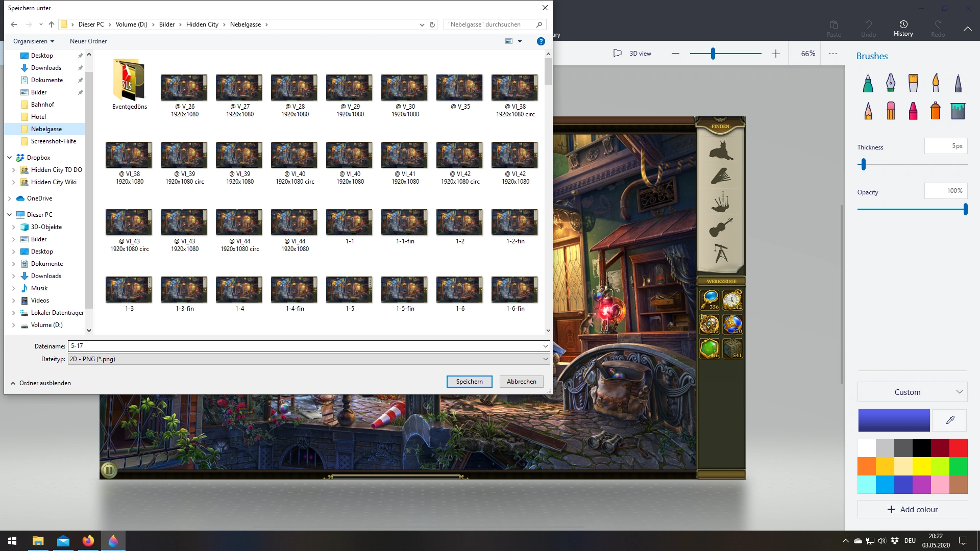Choose the red color swatch
Screen dimensions: 980x551
(x=958, y=448)
